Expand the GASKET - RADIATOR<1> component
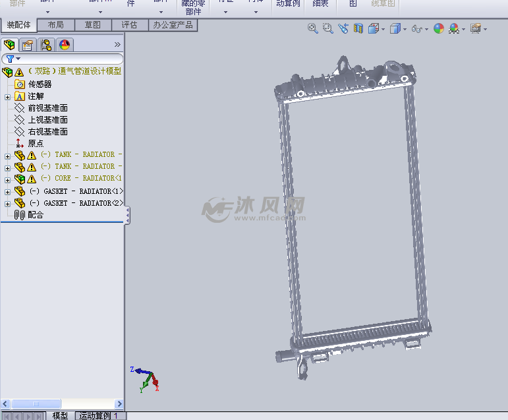508x420 pixels. [7, 192]
